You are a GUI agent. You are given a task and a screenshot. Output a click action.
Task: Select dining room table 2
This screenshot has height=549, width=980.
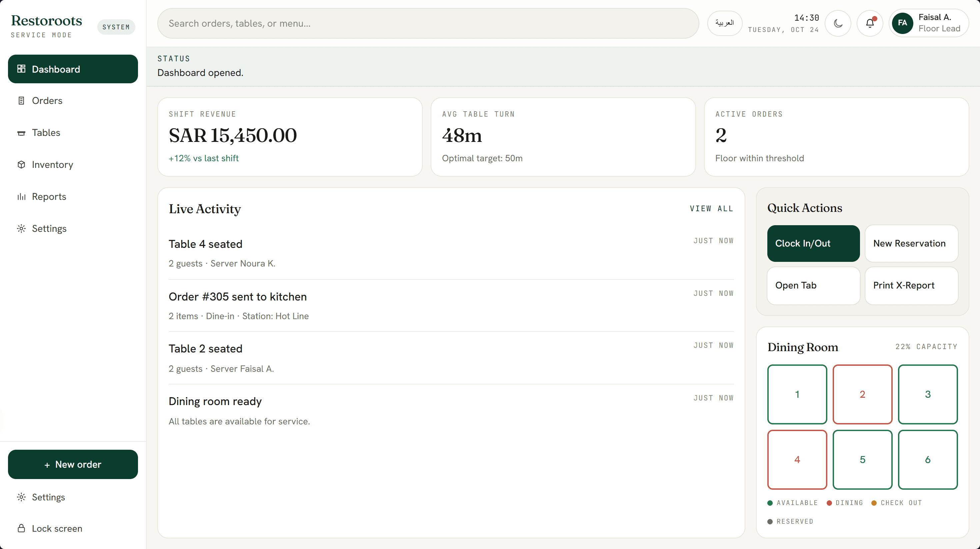(862, 394)
